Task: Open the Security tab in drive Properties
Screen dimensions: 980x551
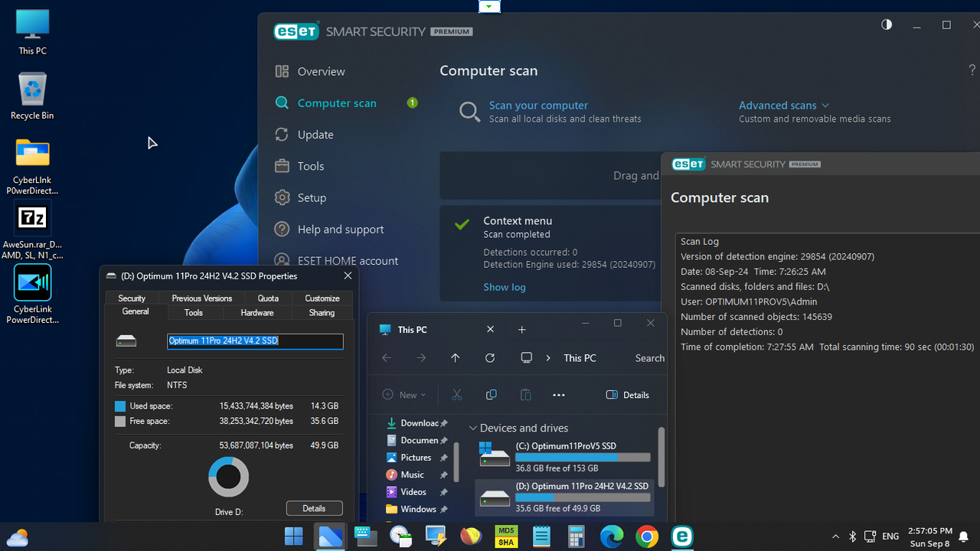Action: pos(131,298)
